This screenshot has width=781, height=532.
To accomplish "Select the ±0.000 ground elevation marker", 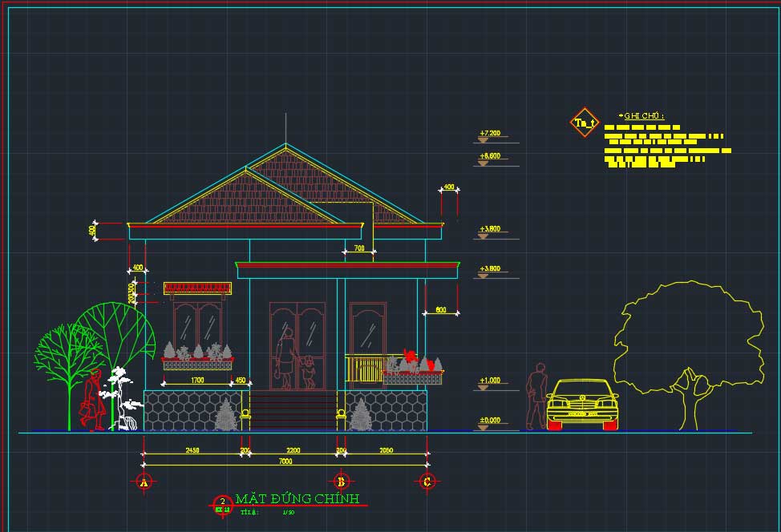I will point(490,421).
